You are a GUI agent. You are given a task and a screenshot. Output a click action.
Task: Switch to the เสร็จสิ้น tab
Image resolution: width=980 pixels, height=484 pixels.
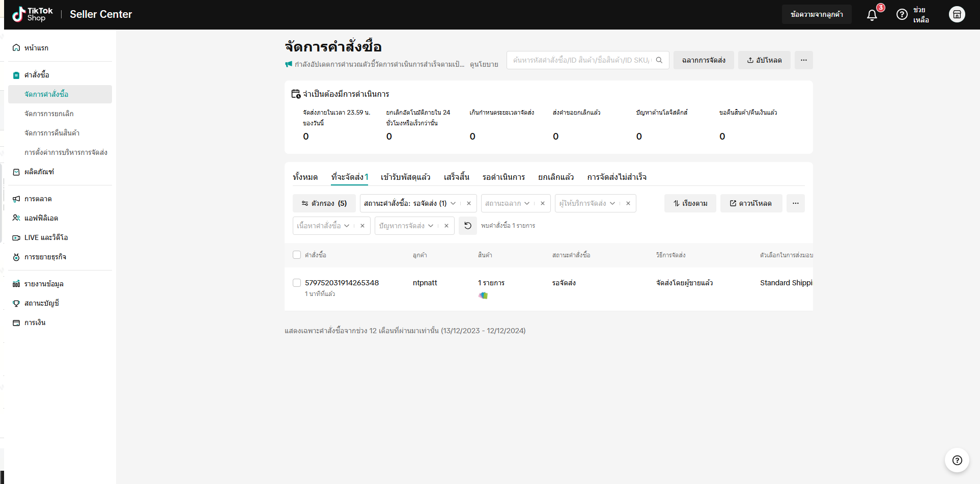[456, 177]
